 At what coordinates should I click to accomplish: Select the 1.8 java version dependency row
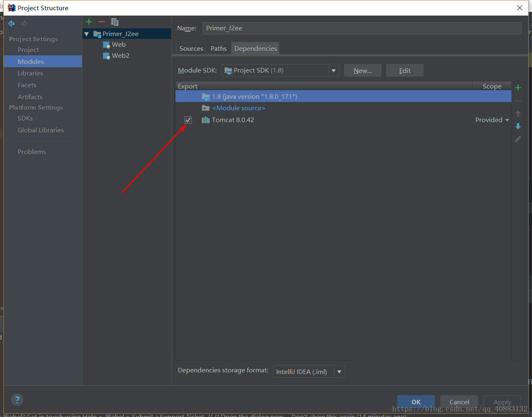click(343, 97)
